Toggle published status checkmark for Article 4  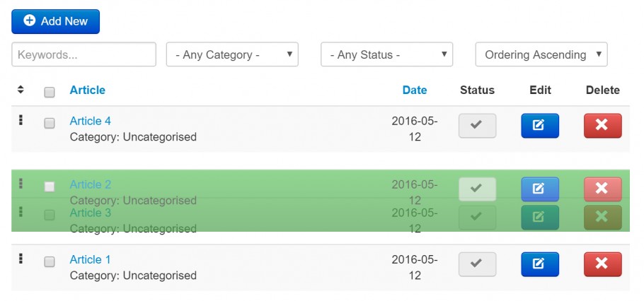(477, 126)
